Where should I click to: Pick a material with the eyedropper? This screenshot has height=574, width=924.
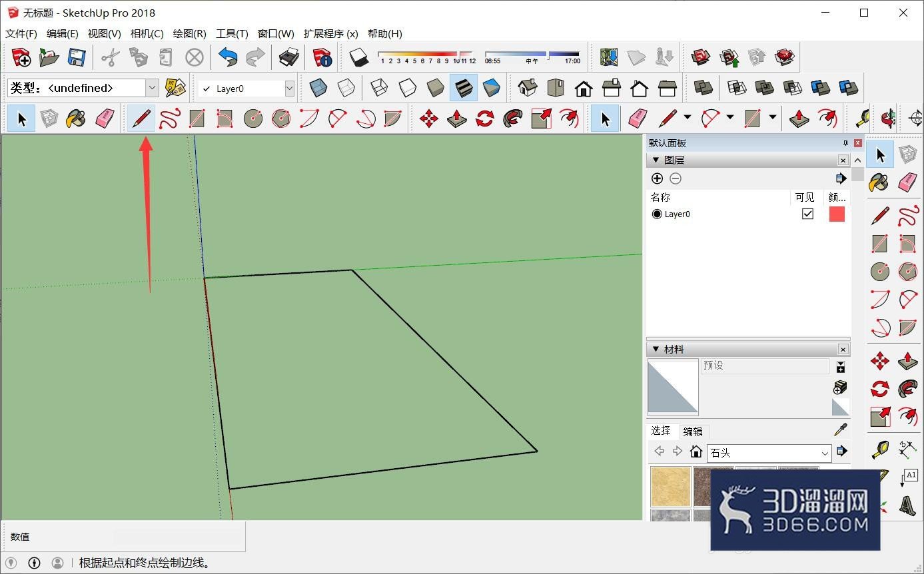pos(841,430)
